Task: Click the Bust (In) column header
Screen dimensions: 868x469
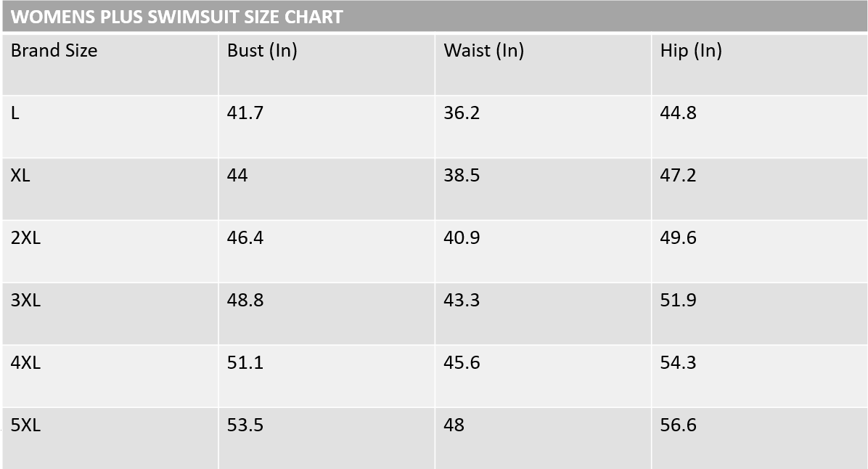Action: coord(262,51)
